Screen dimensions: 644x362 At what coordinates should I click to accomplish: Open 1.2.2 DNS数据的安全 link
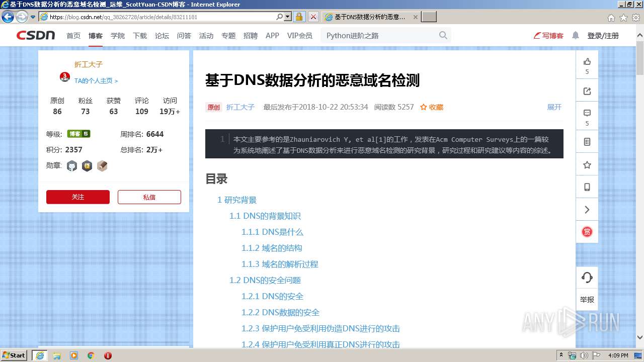(x=280, y=312)
